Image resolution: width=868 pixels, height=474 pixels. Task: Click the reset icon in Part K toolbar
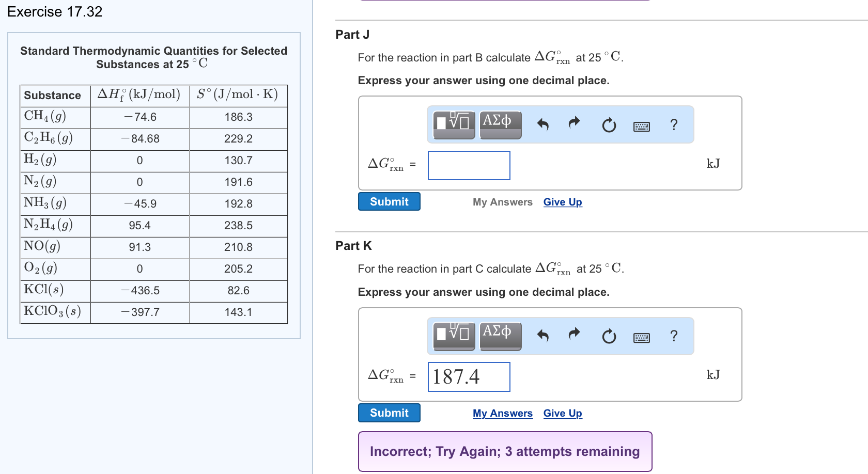point(609,336)
